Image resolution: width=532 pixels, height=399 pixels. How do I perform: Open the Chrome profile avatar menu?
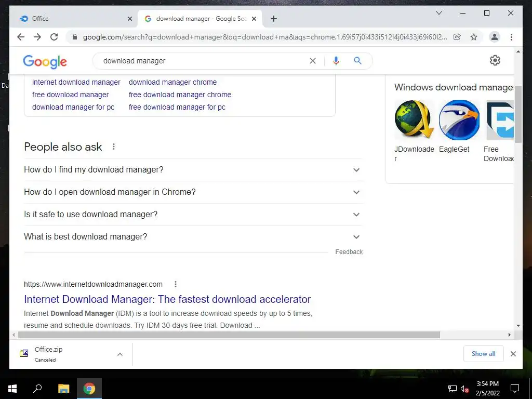pyautogui.click(x=495, y=37)
